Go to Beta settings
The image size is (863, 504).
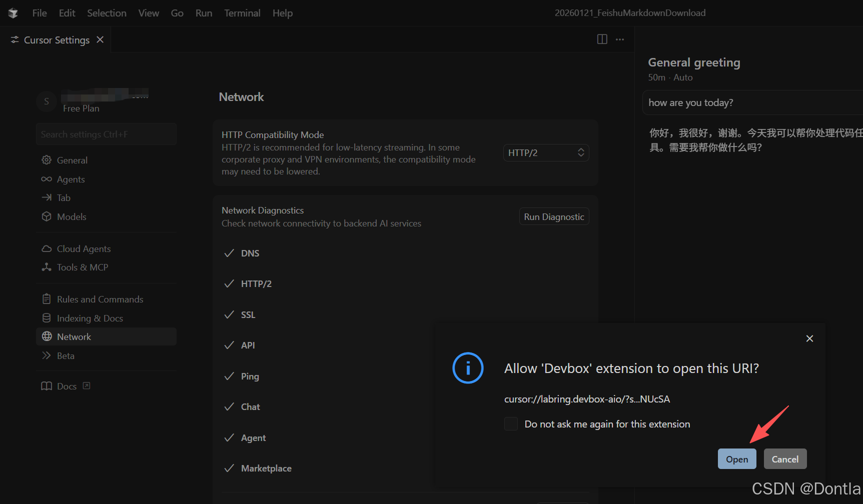(x=106, y=355)
